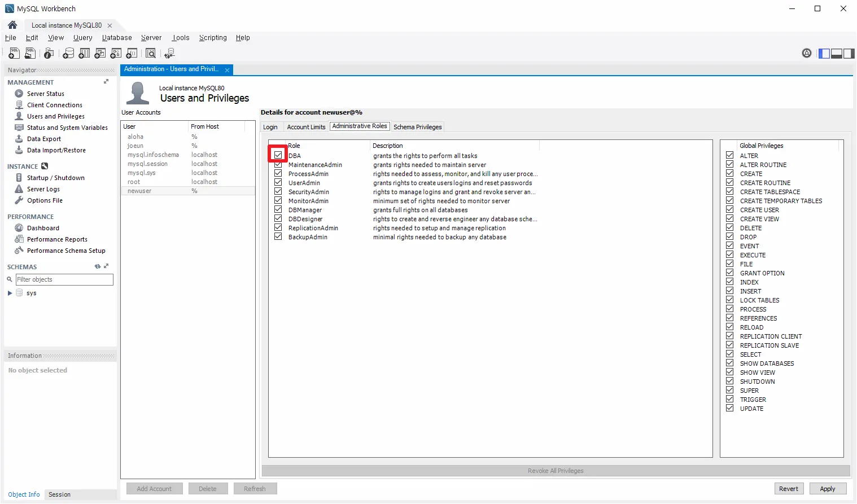Screen dimensions: 857x504
Task: Open the Scripting menu
Action: click(213, 38)
